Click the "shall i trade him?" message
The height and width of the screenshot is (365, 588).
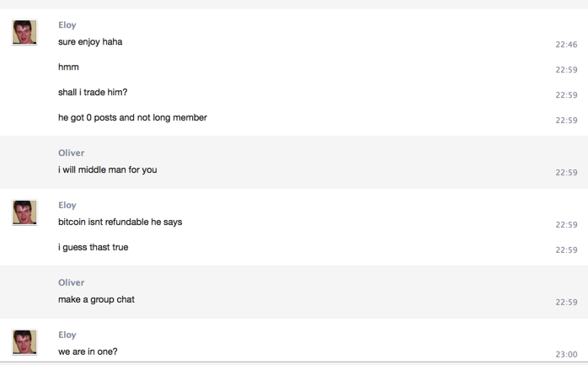pos(93,93)
